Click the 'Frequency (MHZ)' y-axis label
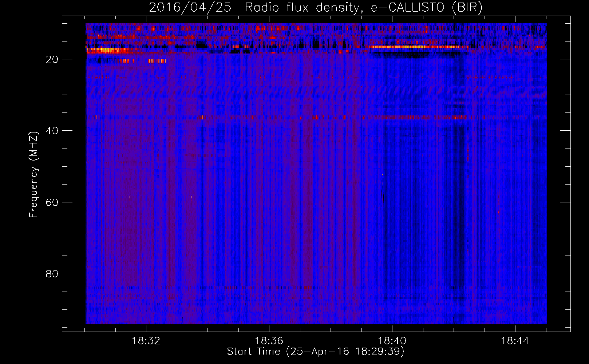 coord(33,175)
